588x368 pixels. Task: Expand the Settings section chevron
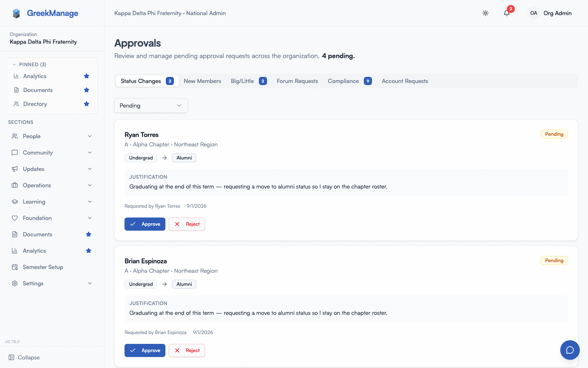pyautogui.click(x=90, y=283)
